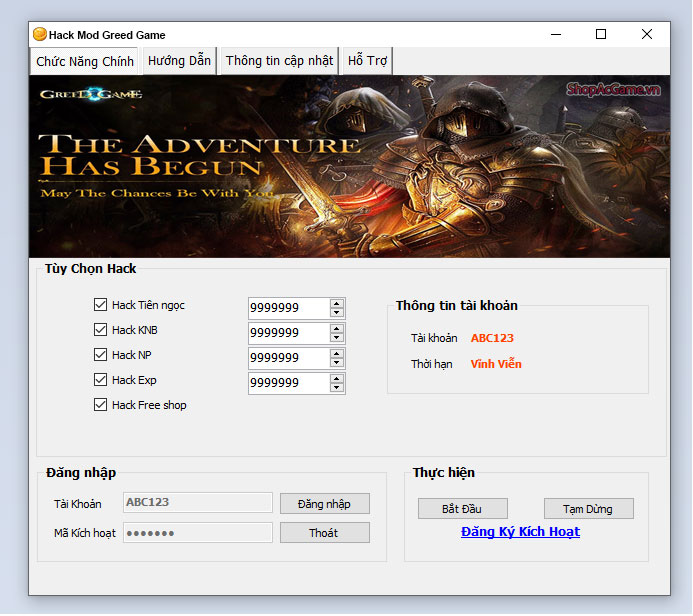This screenshot has width=693, height=616.
Task: Open the Thông tin cập nhật tab
Action: pyautogui.click(x=279, y=61)
